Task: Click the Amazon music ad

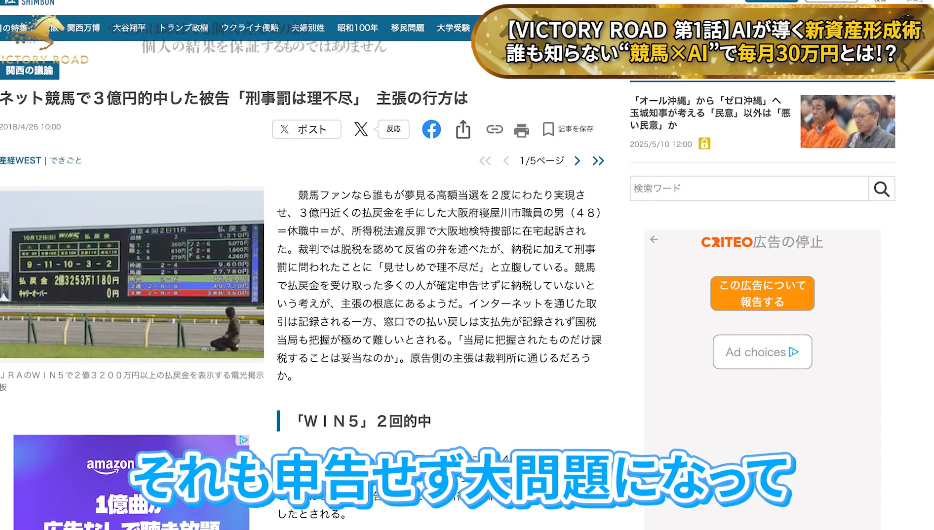Action: pos(131,482)
